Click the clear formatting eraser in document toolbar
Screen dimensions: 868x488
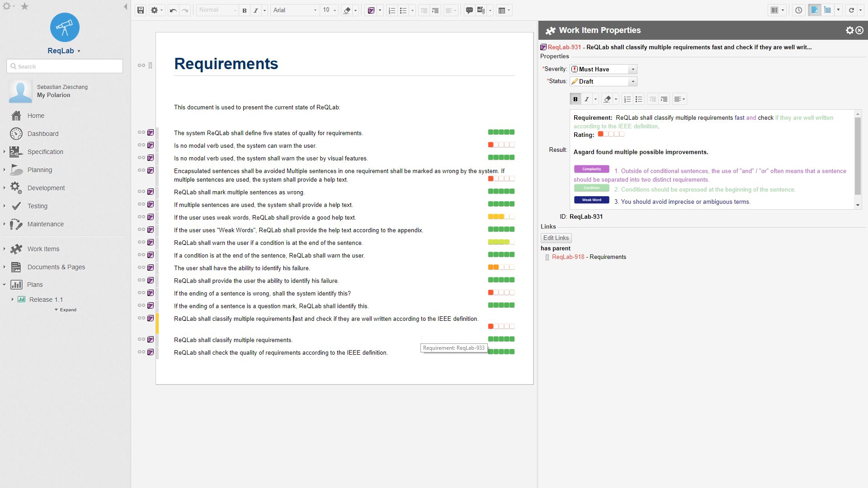pyautogui.click(x=347, y=10)
